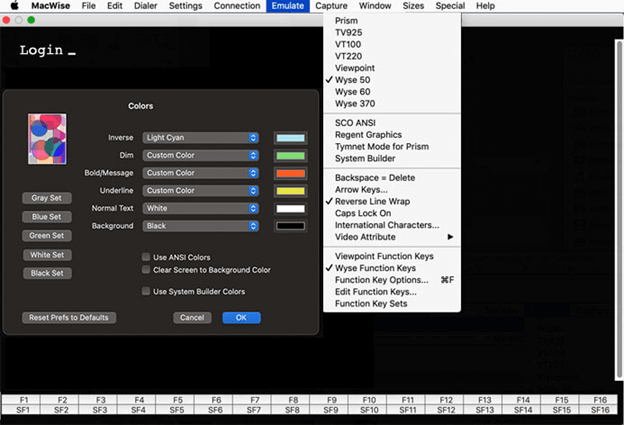Open the Normal Text color dropdown

201,208
